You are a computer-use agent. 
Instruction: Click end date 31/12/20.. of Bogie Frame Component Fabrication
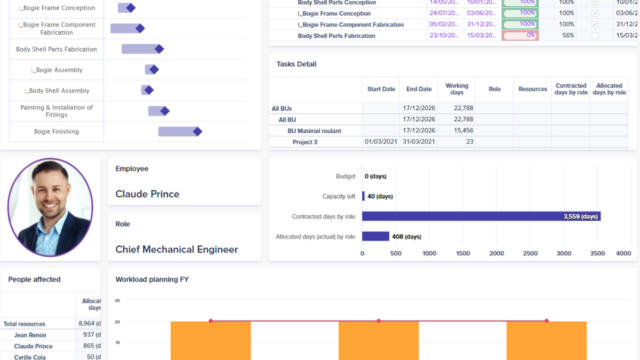pos(482,24)
